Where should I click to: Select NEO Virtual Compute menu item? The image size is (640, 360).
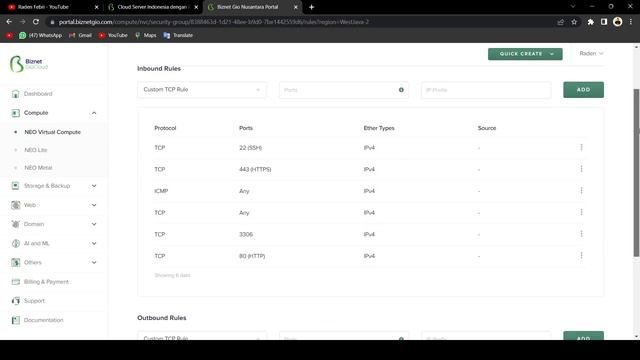point(53,132)
